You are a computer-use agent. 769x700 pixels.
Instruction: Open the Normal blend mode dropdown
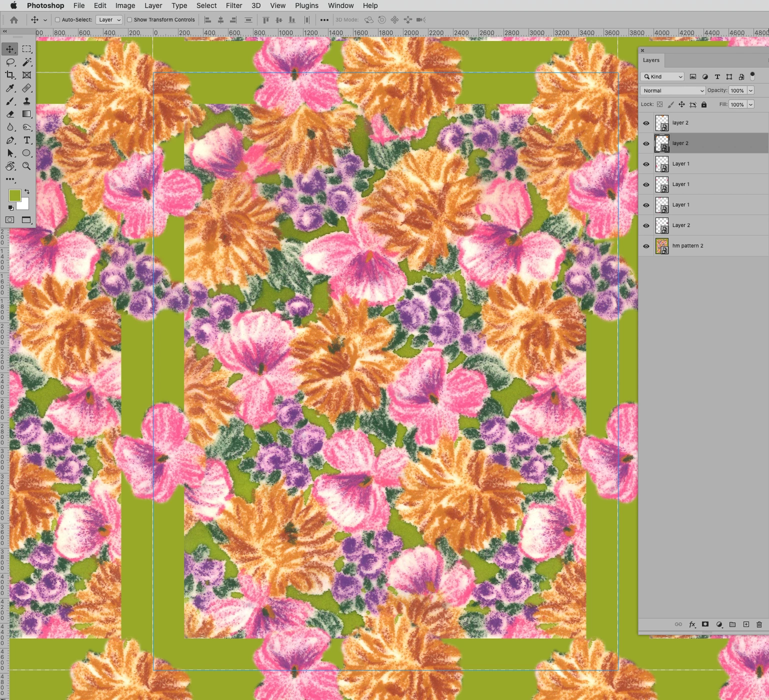[672, 90]
